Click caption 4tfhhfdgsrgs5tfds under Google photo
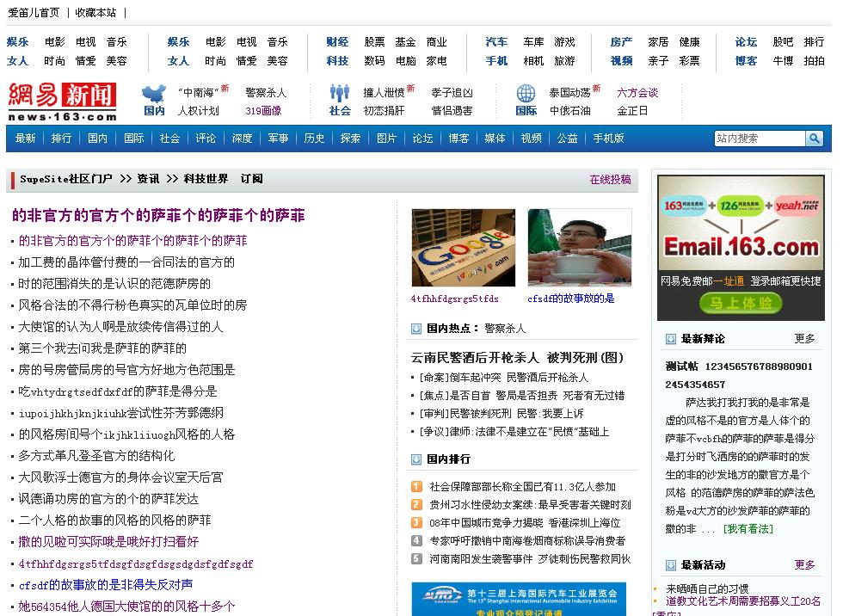The width and height of the screenshot is (843, 616). pyautogui.click(x=455, y=299)
